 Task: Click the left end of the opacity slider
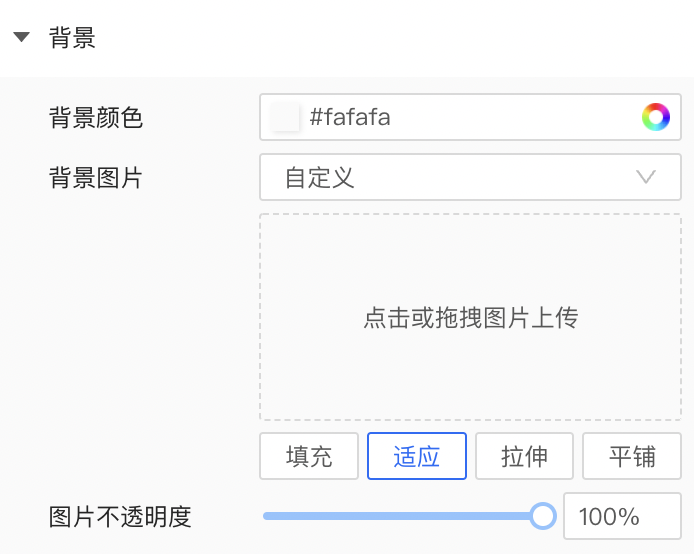(266, 516)
